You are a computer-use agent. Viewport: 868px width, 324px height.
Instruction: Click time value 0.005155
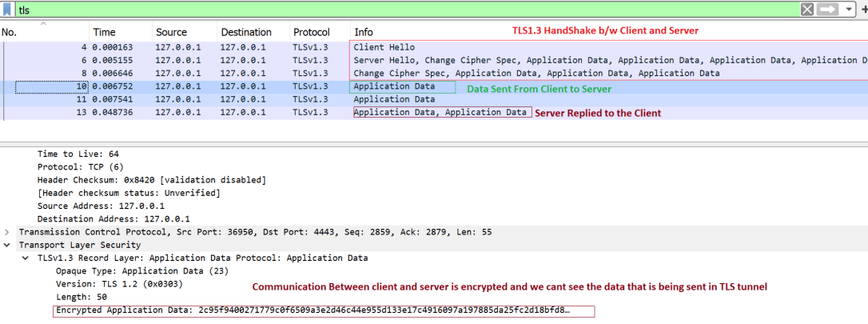point(113,60)
